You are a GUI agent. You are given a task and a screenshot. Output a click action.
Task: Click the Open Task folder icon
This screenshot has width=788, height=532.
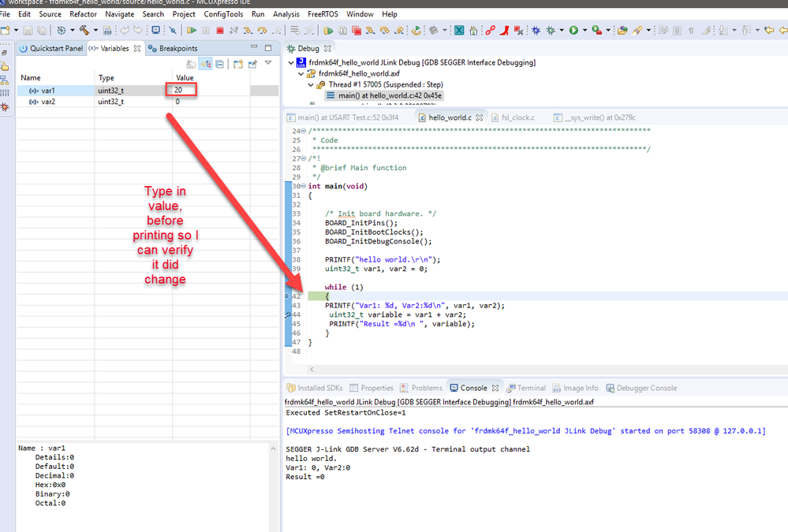(622, 31)
